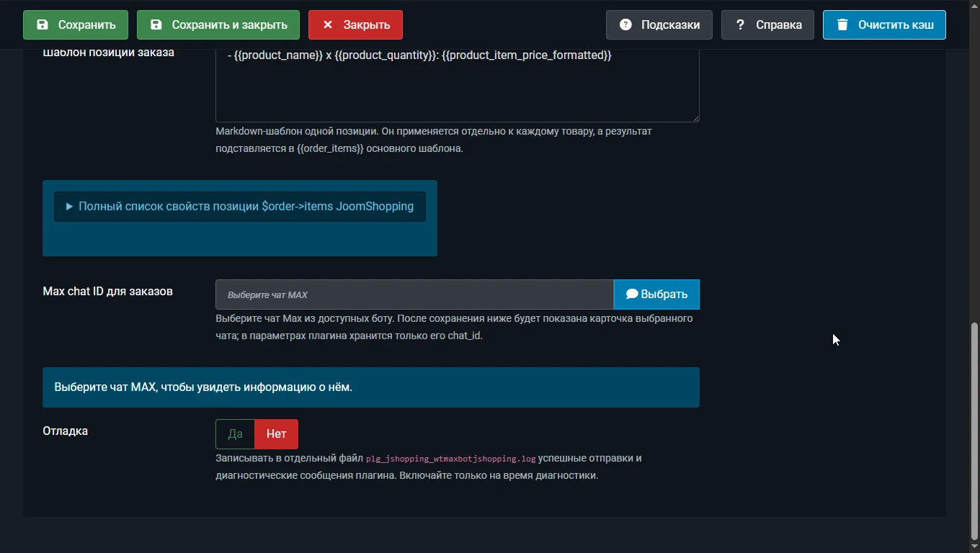Open the Справка toolbar item
Image resolution: width=980 pixels, height=553 pixels.
[767, 24]
